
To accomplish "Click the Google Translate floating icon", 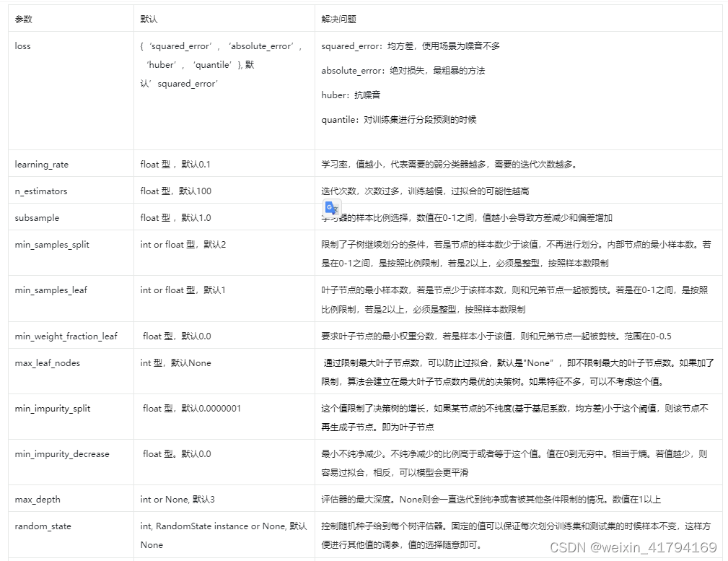I will click(x=332, y=207).
